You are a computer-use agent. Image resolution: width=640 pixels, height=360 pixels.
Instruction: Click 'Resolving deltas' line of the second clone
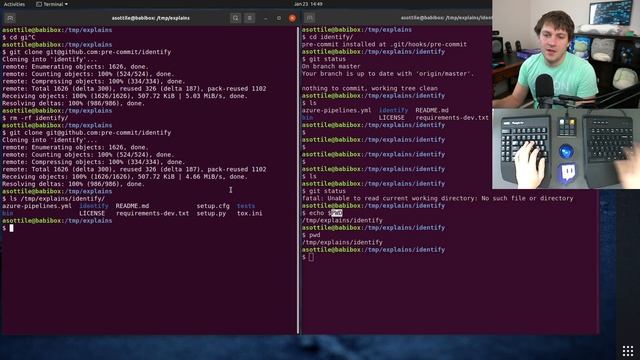[73, 184]
